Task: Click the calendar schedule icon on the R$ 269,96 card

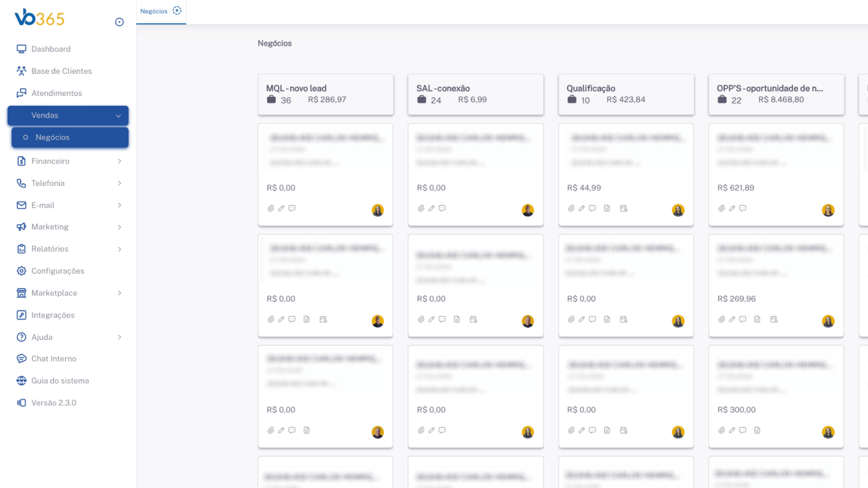Action: point(774,319)
